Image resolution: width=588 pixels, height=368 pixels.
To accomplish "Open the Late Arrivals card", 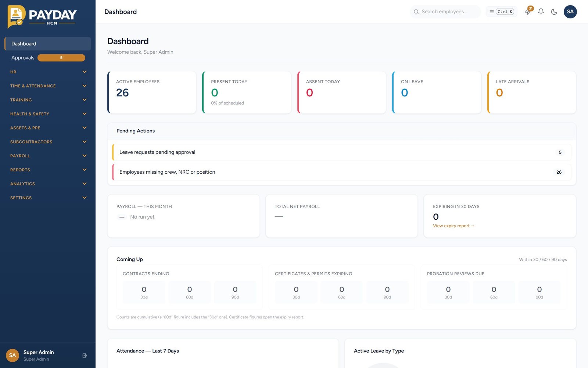I will (531, 92).
